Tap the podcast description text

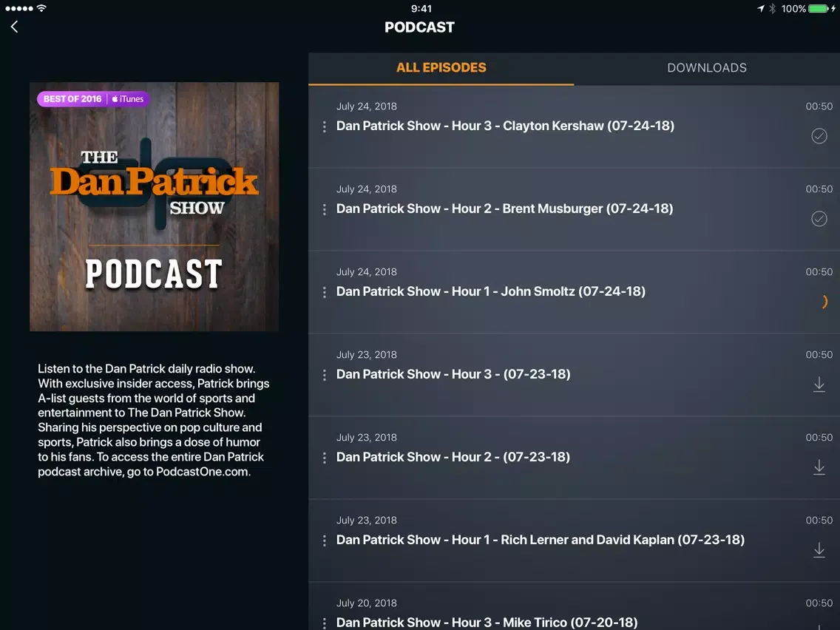(154, 420)
